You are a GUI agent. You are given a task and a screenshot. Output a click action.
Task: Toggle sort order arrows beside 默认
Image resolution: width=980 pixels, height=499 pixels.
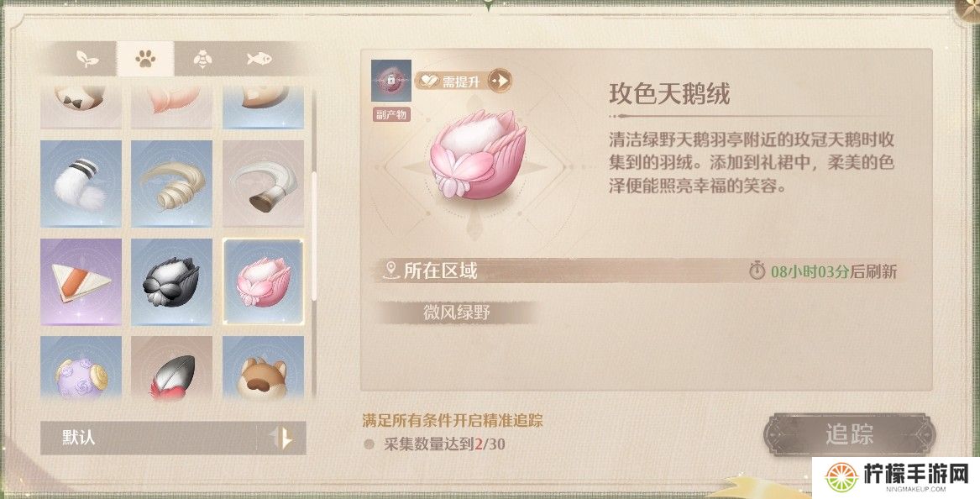pyautogui.click(x=282, y=437)
